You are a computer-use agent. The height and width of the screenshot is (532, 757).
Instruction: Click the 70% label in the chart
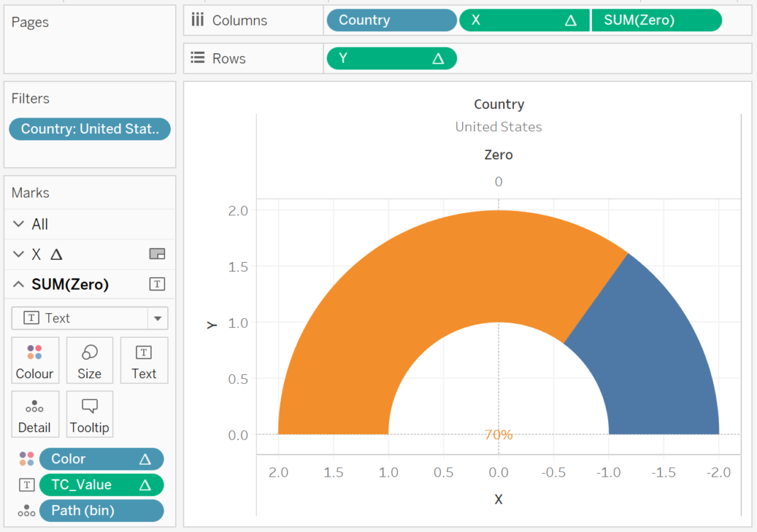[499, 434]
